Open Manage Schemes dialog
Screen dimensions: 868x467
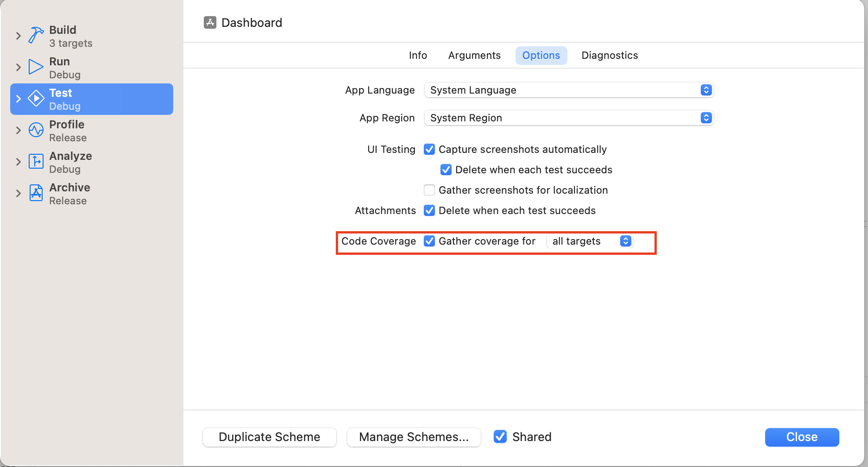pos(414,437)
